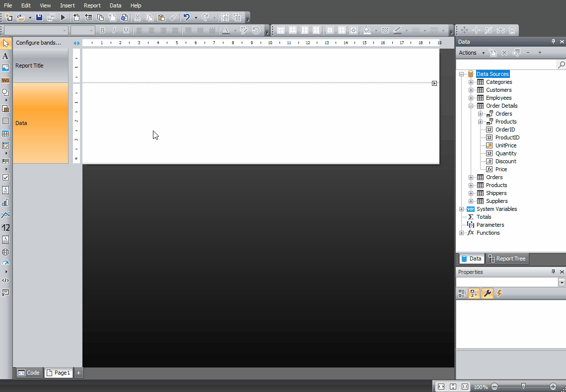
Task: Toggle the Events lightning button
Action: click(x=499, y=293)
